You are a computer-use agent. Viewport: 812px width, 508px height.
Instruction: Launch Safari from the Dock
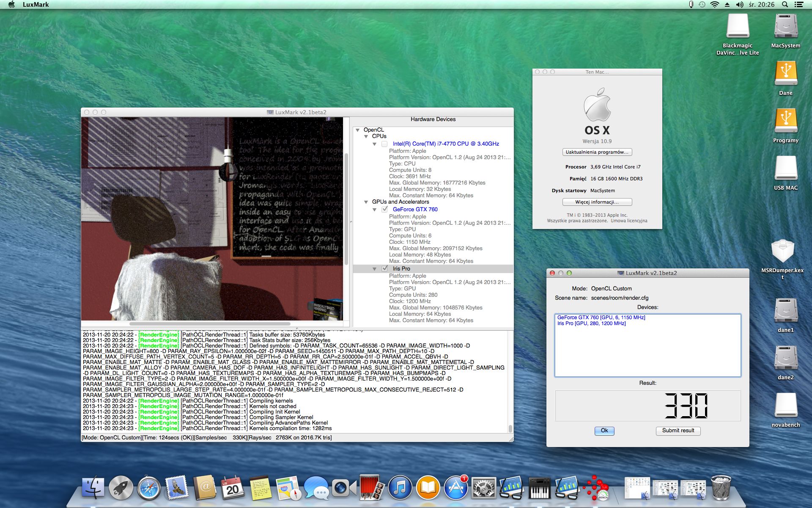click(x=149, y=488)
